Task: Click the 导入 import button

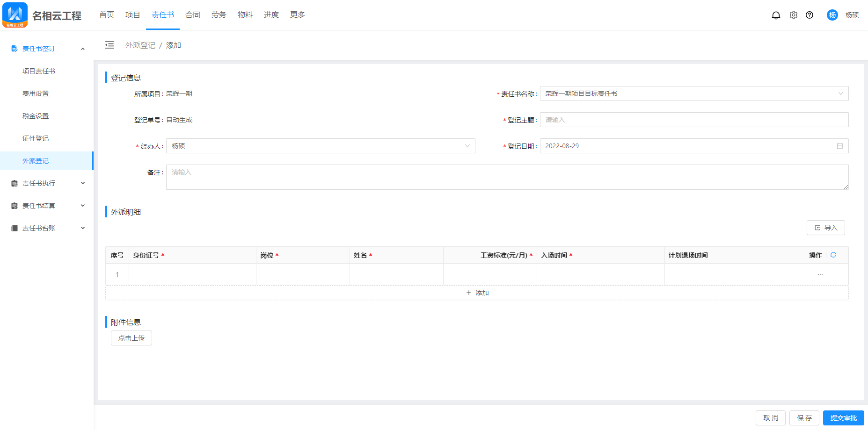Action: pos(825,228)
